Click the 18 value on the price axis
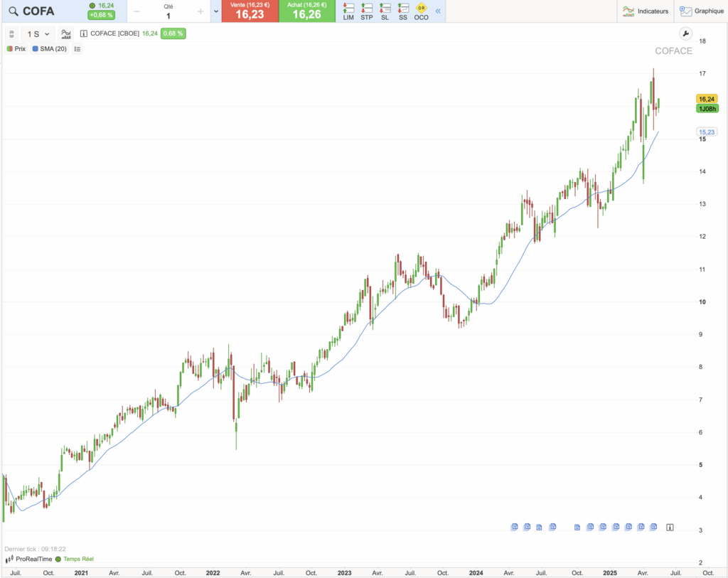 pyautogui.click(x=702, y=41)
